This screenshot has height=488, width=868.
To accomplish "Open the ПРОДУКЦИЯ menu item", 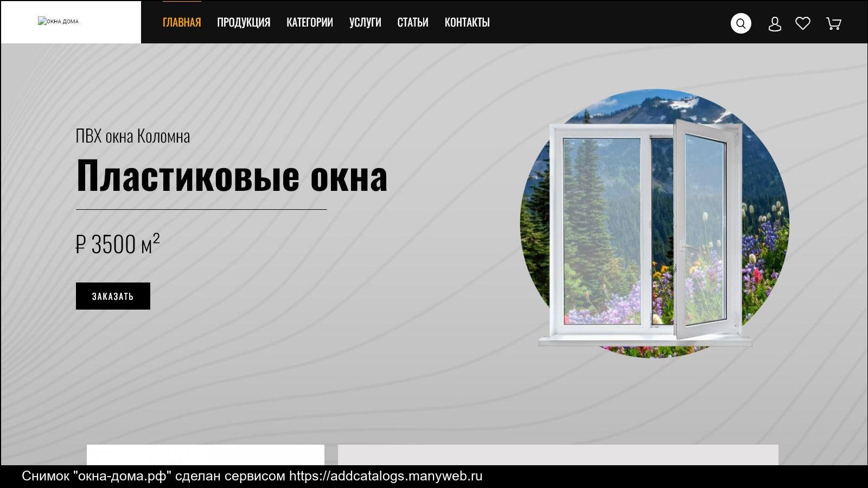I will tap(244, 22).
